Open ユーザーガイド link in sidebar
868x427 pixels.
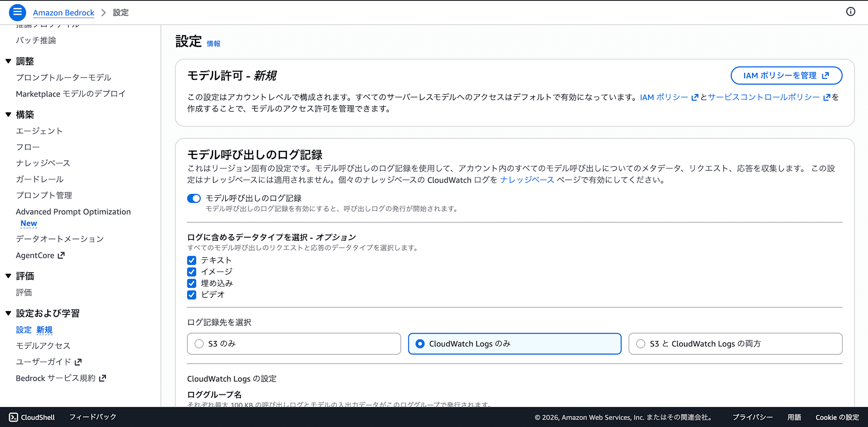(43, 361)
